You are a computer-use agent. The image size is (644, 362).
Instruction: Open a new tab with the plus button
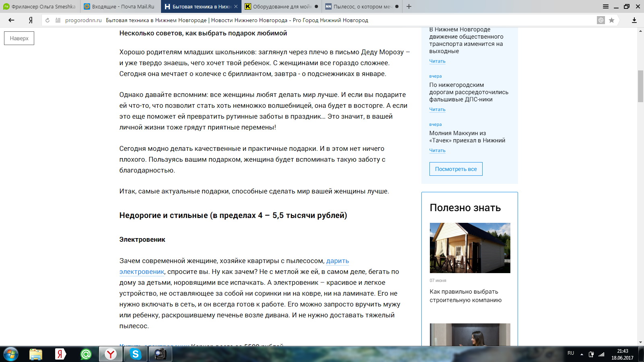(409, 6)
